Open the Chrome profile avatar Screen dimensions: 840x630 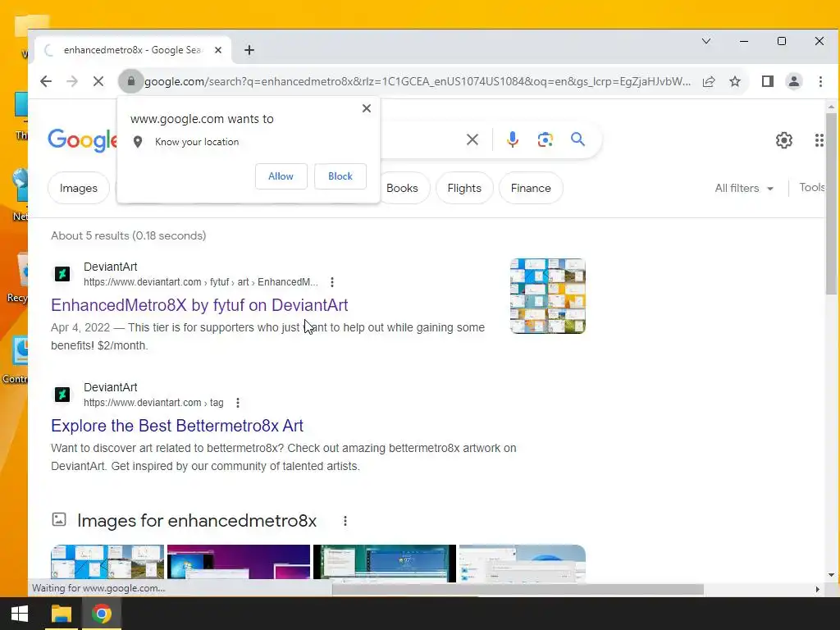pos(794,81)
